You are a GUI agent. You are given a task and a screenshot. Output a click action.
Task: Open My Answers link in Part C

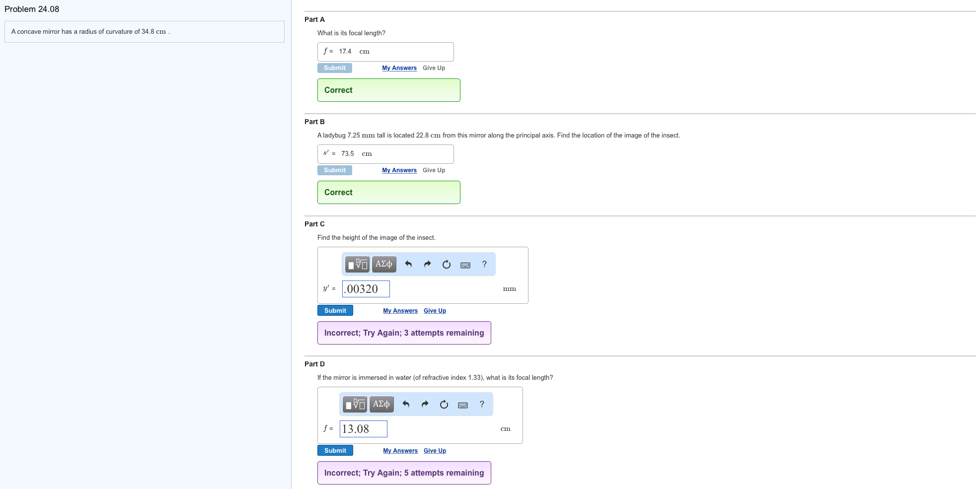[400, 311]
